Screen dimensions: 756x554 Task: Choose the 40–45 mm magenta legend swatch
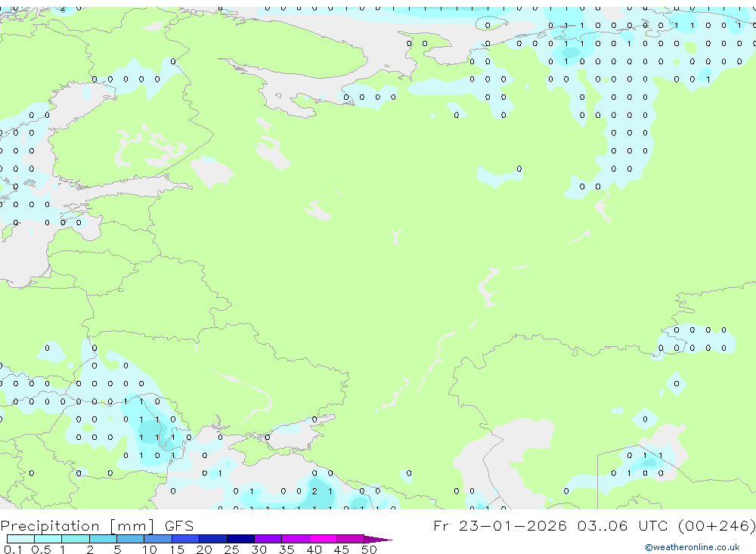323,539
